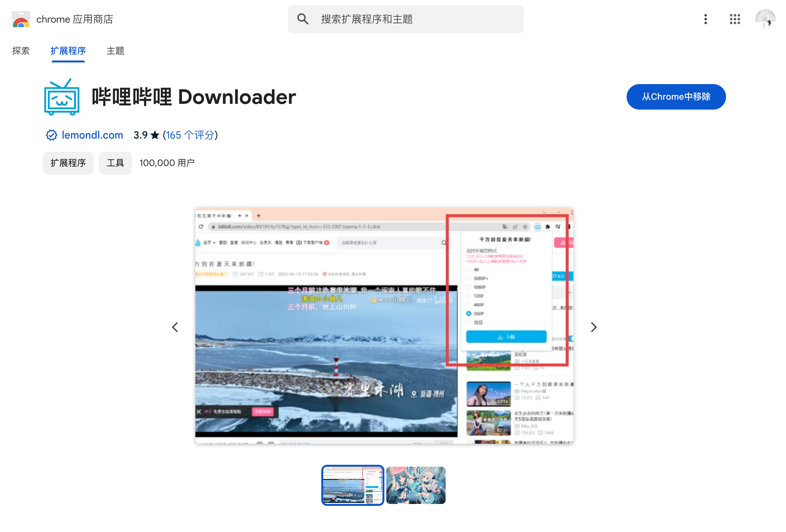This screenshot has width=786, height=532.
Task: Open the Google apps grid
Action: (x=735, y=19)
